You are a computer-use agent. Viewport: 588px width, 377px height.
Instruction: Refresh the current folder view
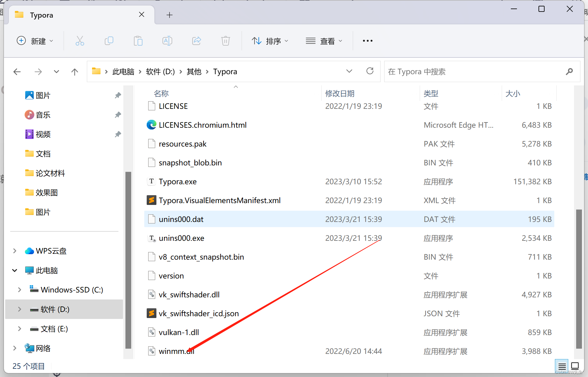point(370,71)
